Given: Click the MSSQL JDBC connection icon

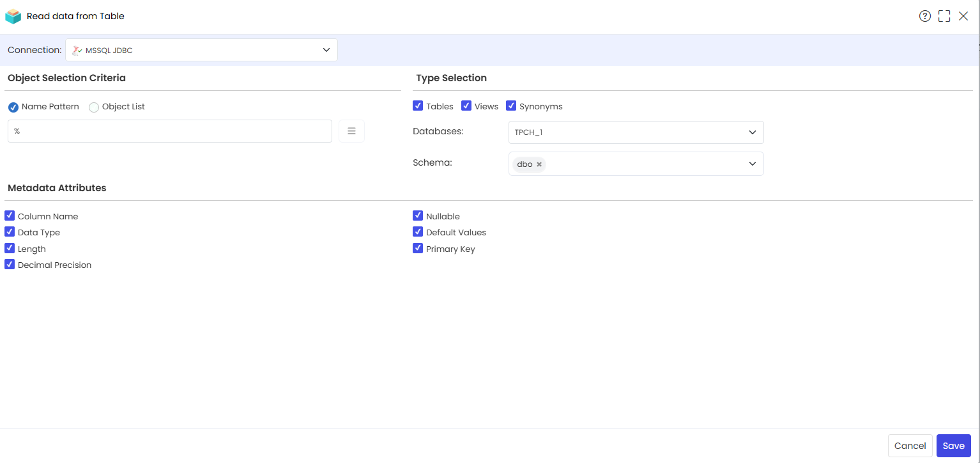Looking at the screenshot, I should (x=77, y=50).
